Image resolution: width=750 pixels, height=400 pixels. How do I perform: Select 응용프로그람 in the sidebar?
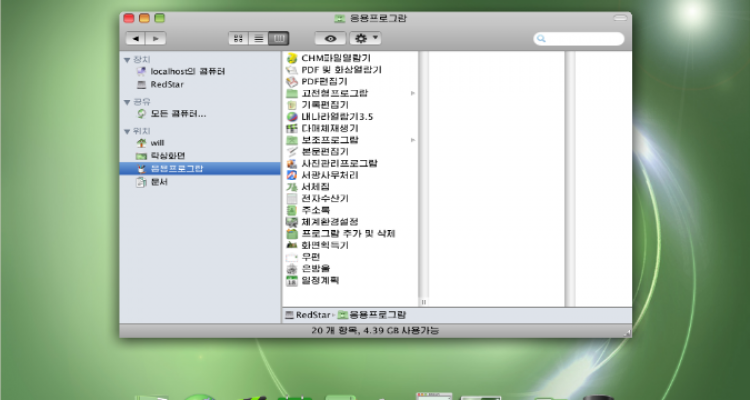(200, 168)
